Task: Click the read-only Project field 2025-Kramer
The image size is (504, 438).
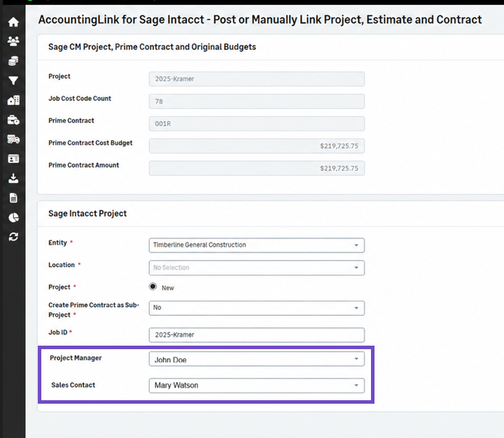Action: [x=256, y=79]
